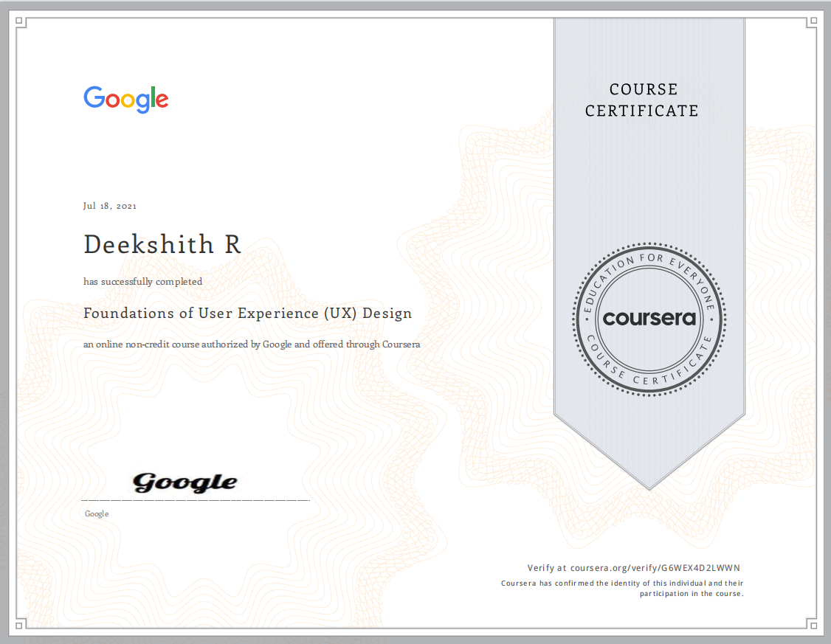Click the Coursera seal badge
This screenshot has height=644, width=831.
click(649, 319)
